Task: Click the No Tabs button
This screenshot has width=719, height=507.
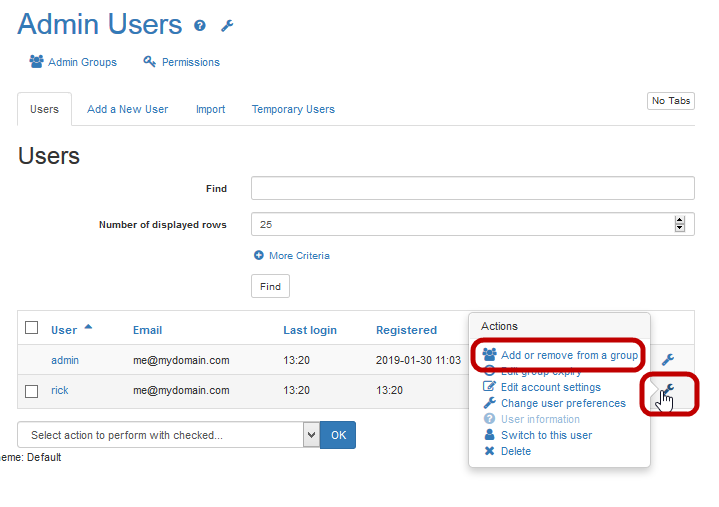Action: tap(671, 101)
